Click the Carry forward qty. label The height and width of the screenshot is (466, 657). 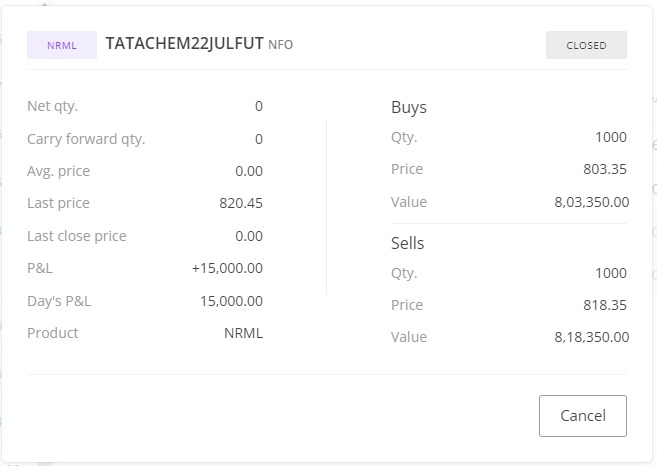[86, 139]
